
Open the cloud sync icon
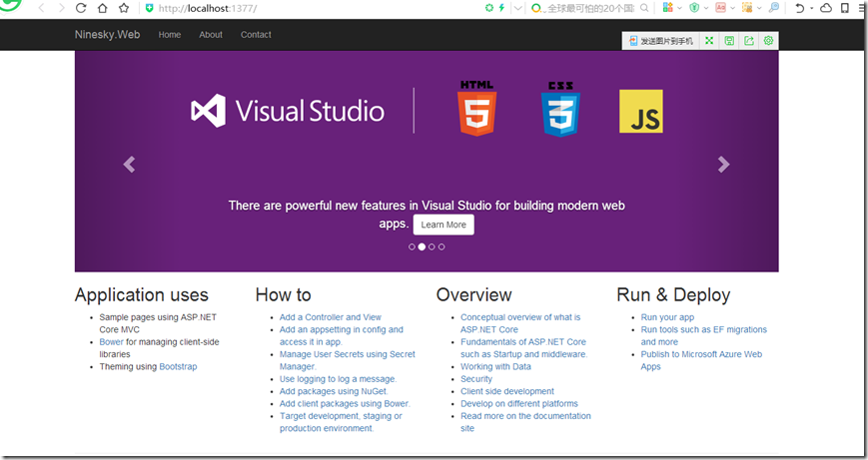(x=826, y=8)
